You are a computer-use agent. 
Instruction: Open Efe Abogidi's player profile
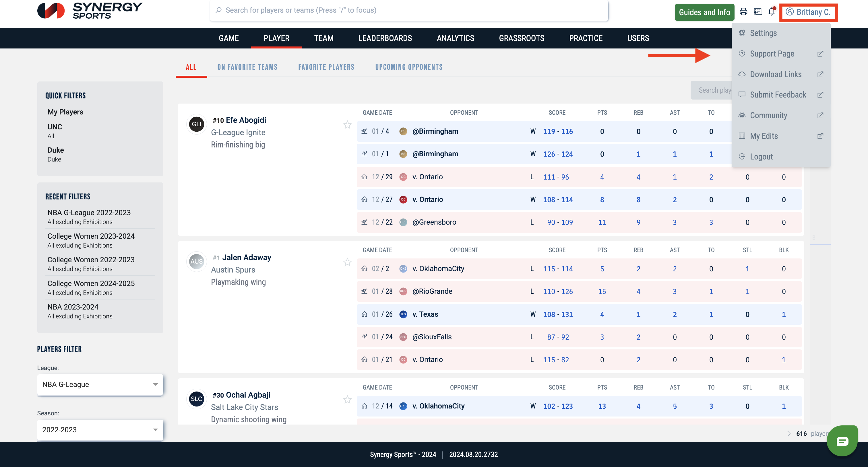[246, 120]
